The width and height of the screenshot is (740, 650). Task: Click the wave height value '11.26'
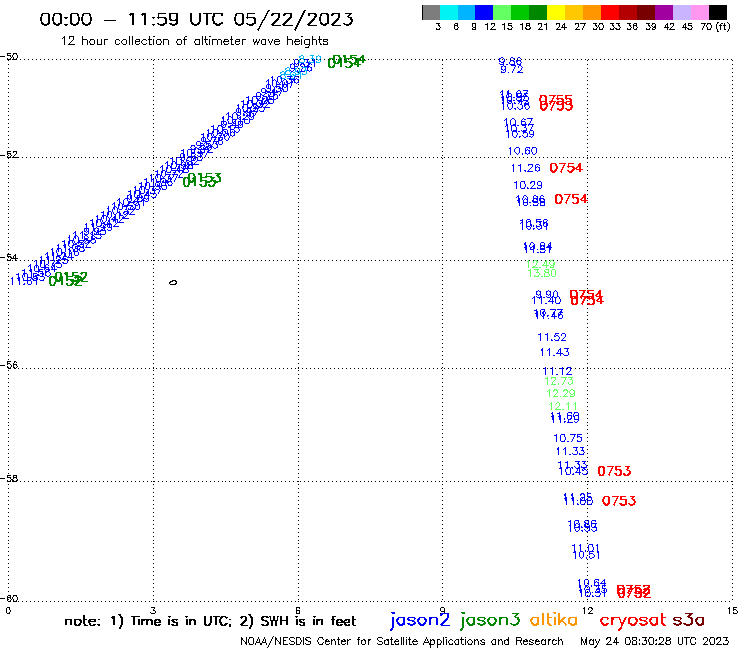click(525, 168)
